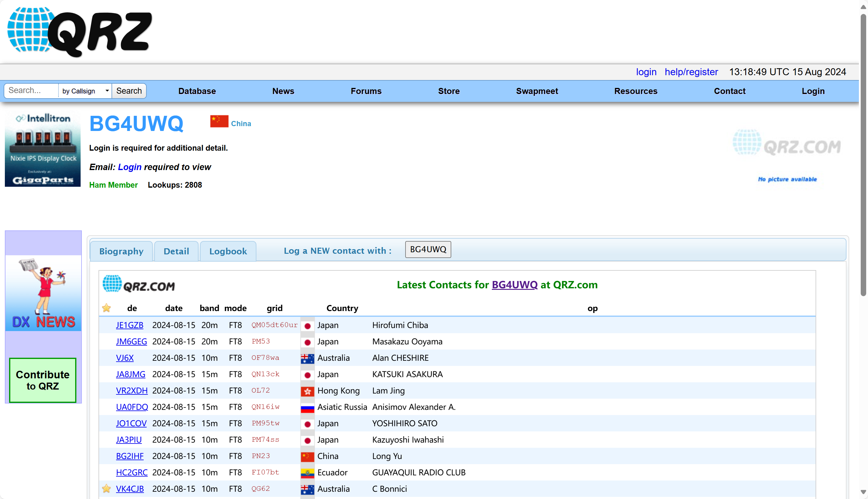868x499 pixels.
Task: Click the Japan flag in JA3PIU row
Action: (308, 440)
